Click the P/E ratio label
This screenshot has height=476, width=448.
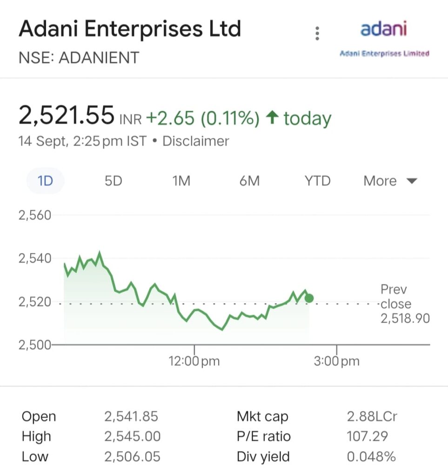(x=264, y=436)
